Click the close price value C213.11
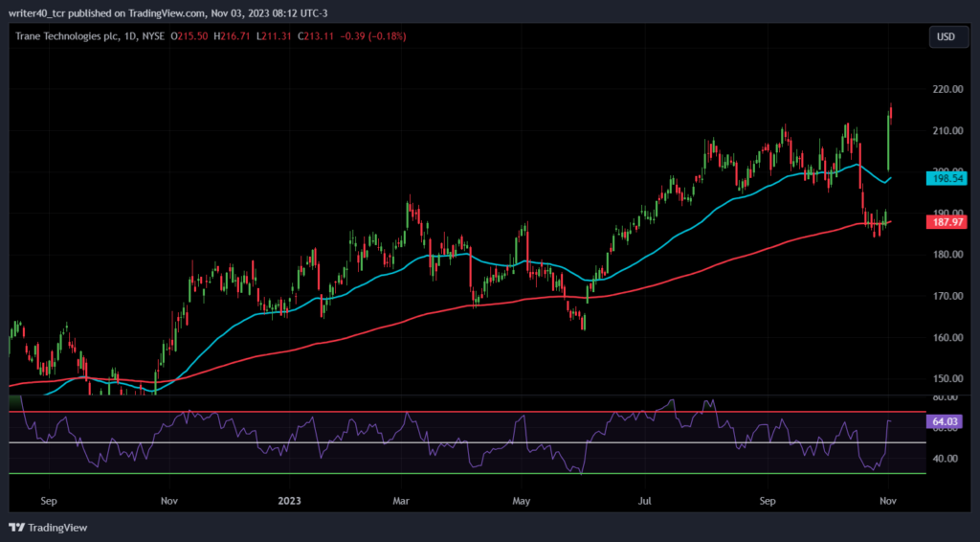 (x=316, y=36)
